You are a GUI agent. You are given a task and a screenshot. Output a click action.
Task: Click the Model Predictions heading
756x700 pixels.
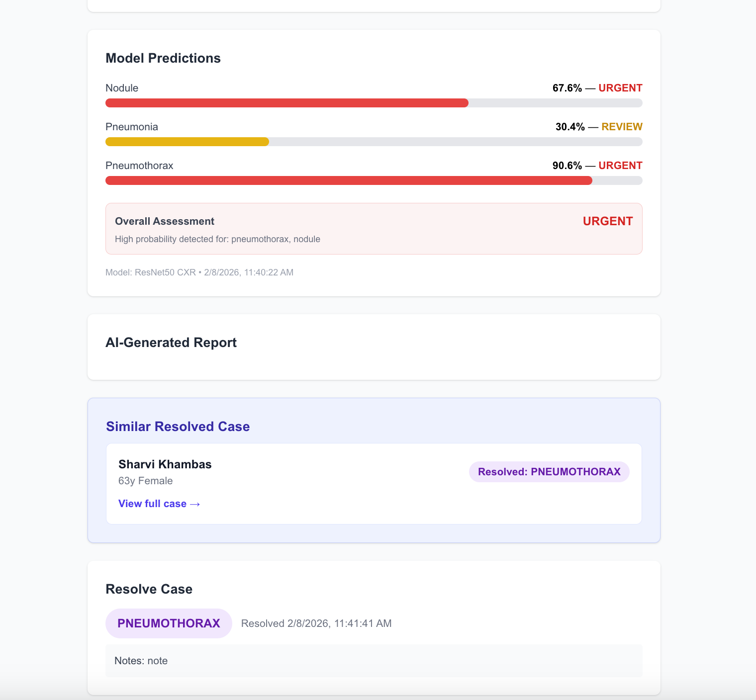(163, 58)
